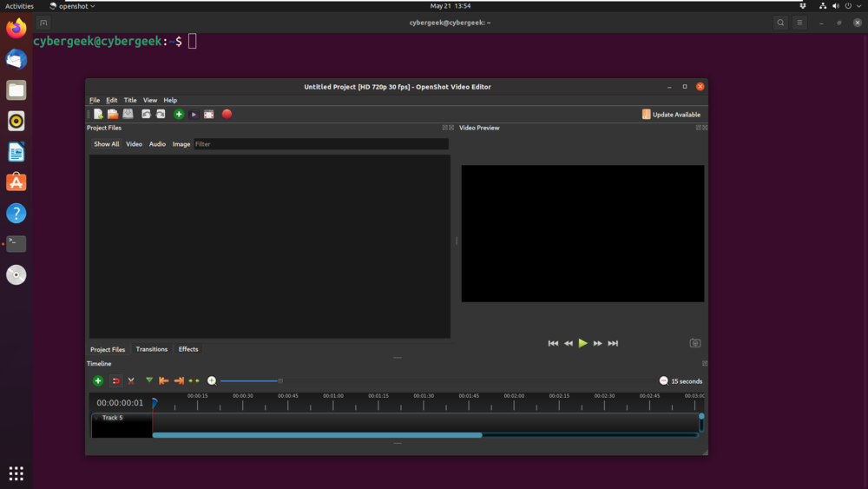Viewport: 868px width, 489px height.
Task: Jump to previous marker with orange left arrow
Action: point(164,380)
